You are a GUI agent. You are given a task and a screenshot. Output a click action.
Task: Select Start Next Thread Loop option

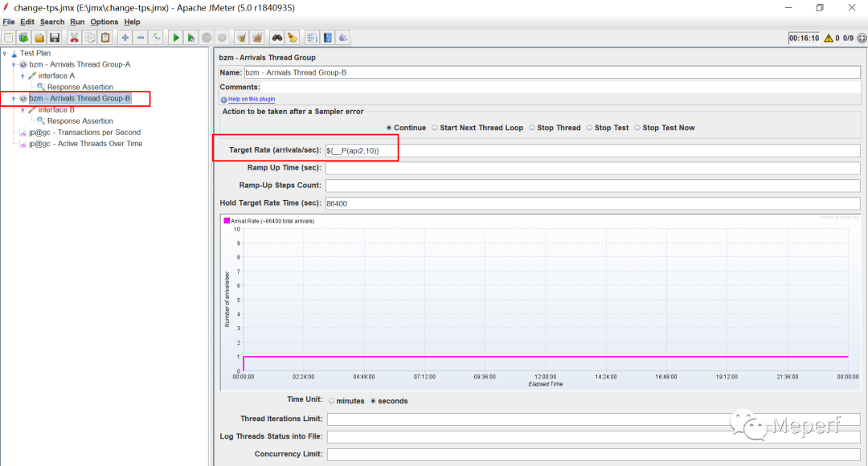click(x=435, y=128)
